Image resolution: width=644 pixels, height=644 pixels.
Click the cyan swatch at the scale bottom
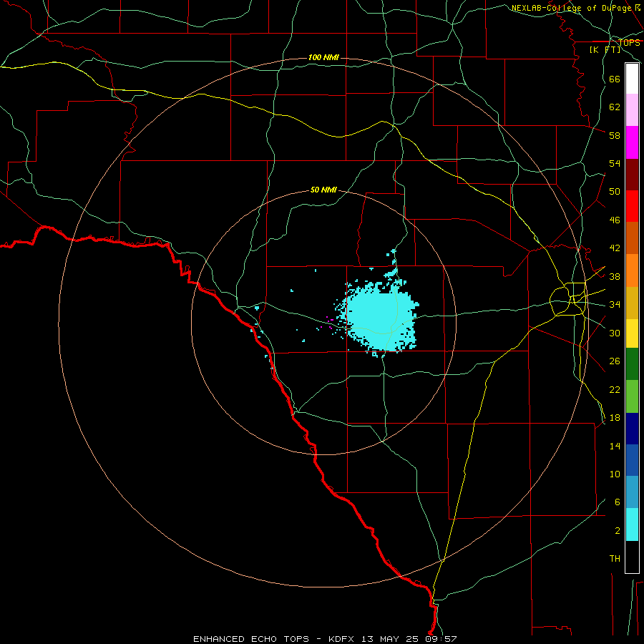[632, 525]
